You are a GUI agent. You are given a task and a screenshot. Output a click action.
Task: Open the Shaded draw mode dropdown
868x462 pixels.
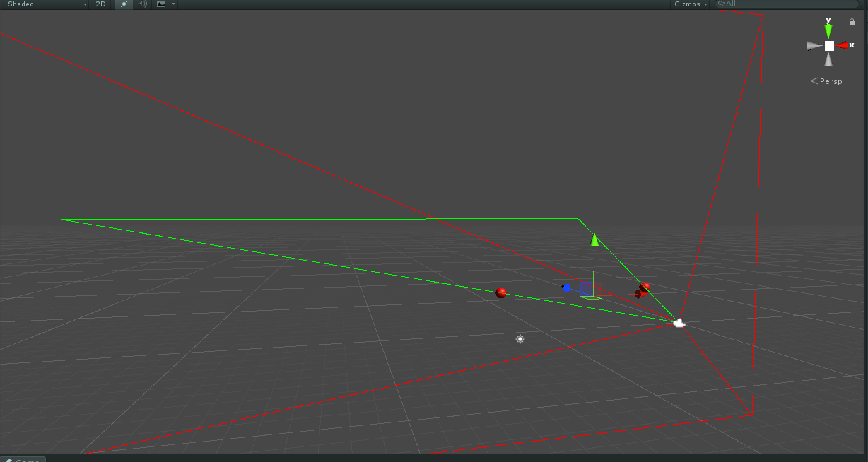[x=42, y=4]
